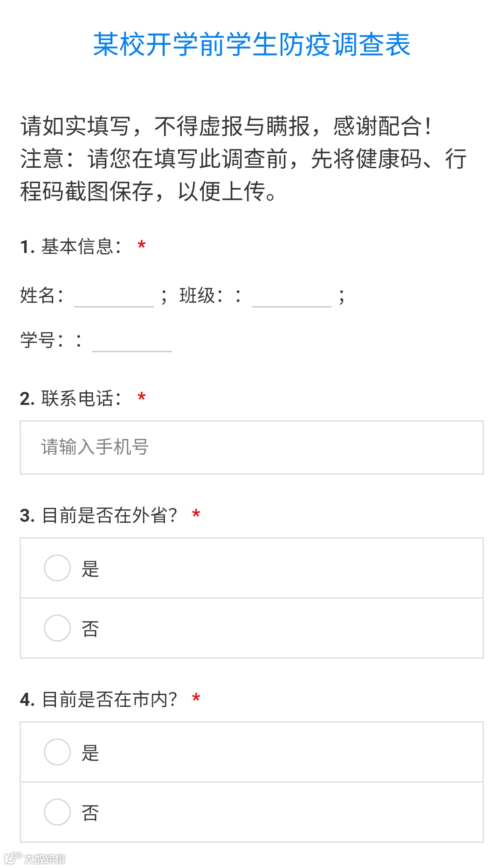Click the 请输入手机号 phone input box

coord(251,447)
